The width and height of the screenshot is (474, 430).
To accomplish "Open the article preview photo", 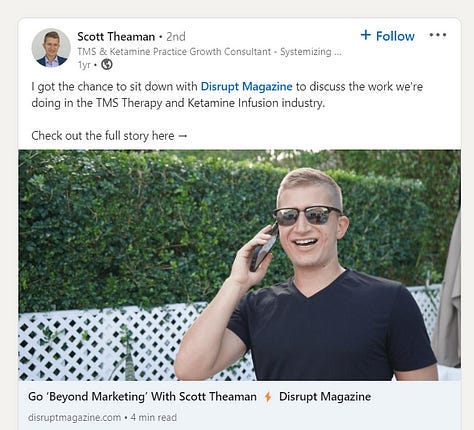I will click(240, 265).
